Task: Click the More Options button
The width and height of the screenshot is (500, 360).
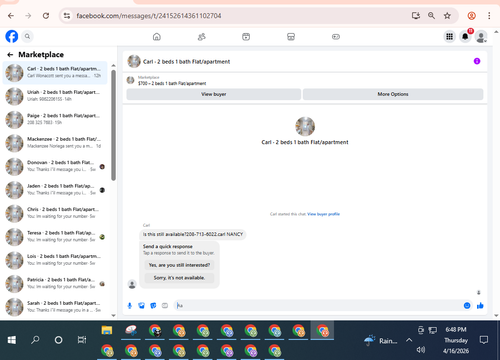Action: click(x=393, y=94)
